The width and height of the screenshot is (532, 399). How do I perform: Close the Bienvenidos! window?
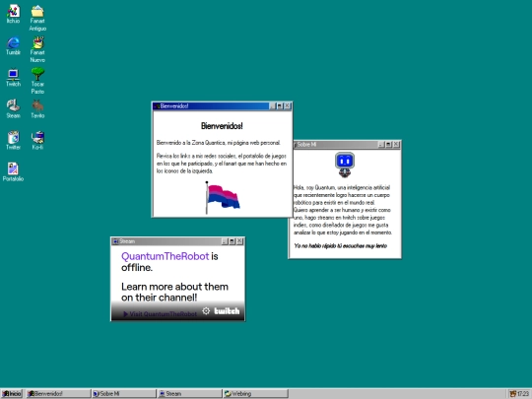[x=287, y=106]
